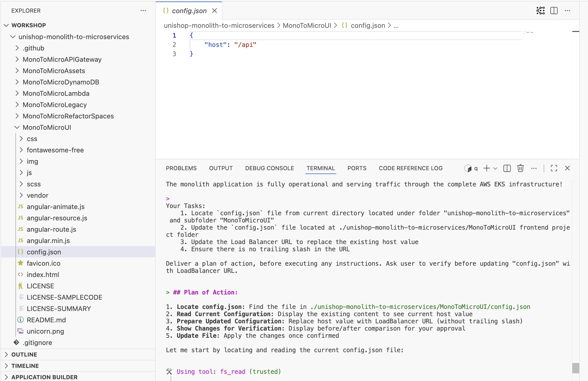Viewport: 588px width, 381px height.
Task: Open the LICENSE file
Action: tap(78, 286)
